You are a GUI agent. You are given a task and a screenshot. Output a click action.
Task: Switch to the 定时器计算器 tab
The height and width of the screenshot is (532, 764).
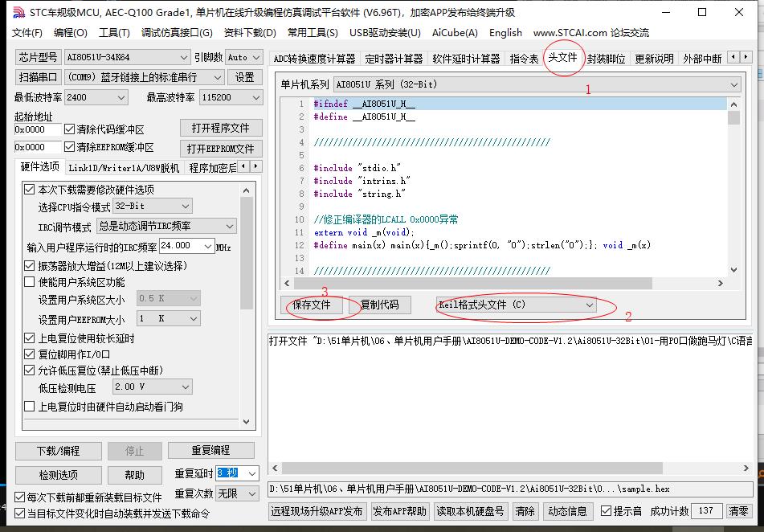point(394,59)
